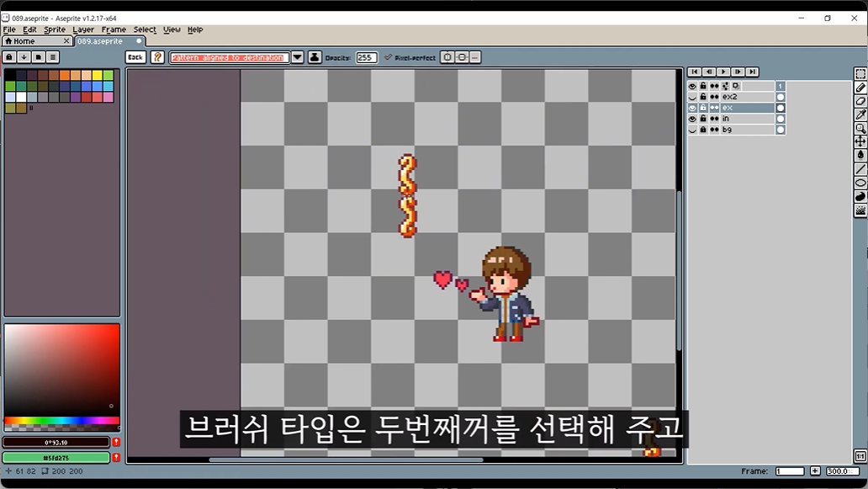Go to the next frame
868x489 pixels.
point(738,72)
